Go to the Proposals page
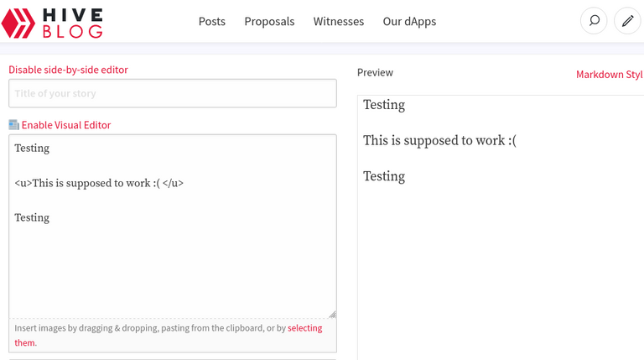This screenshot has width=644, height=360. 269,21
